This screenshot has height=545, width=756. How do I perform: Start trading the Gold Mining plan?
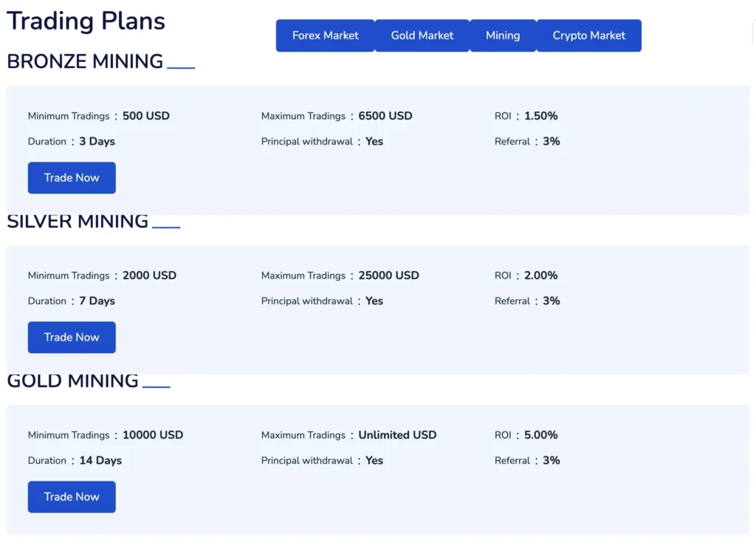point(72,497)
